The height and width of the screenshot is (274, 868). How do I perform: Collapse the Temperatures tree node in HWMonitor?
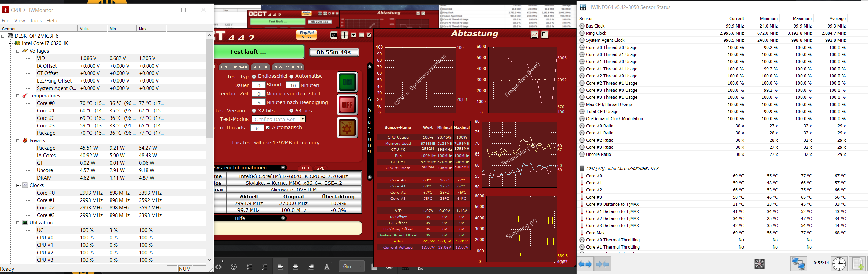18,96
